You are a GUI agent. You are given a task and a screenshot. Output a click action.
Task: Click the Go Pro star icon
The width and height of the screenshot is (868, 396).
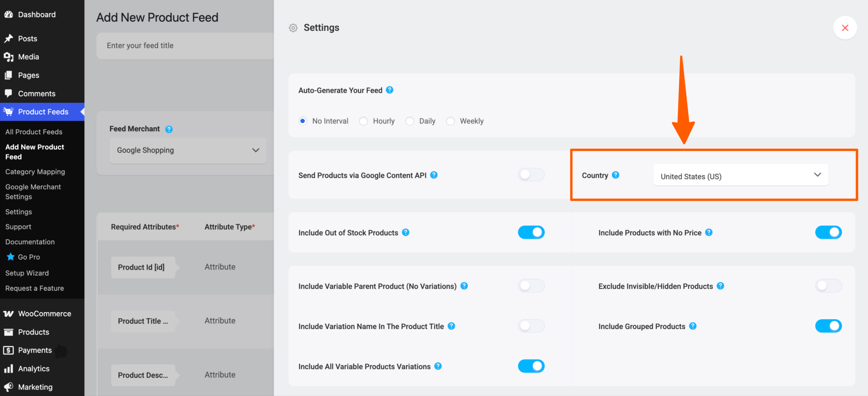(x=11, y=257)
